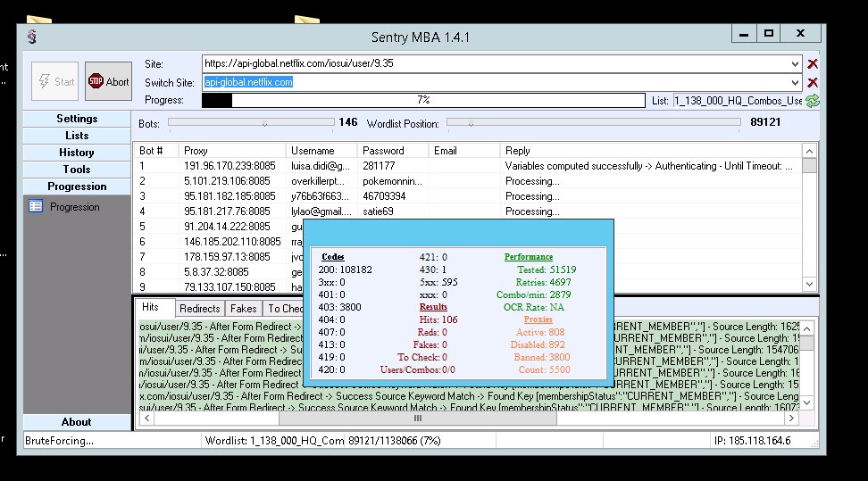Click the 7% progress bar
This screenshot has width=868, height=481.
click(423, 100)
